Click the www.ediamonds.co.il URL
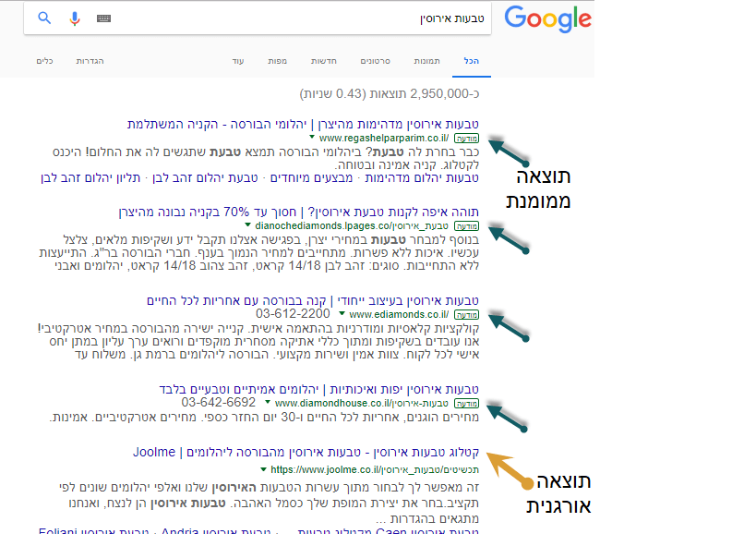Screen dimensions: 756x534 (399, 314)
